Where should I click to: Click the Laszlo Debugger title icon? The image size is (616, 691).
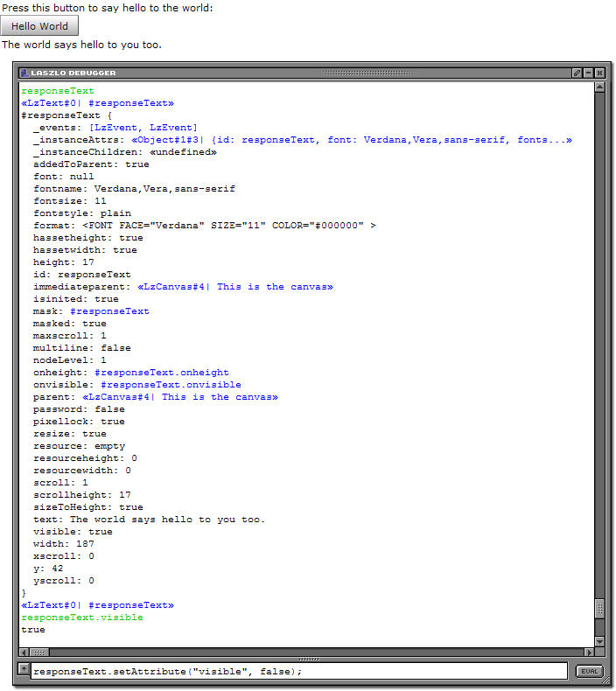(24, 73)
